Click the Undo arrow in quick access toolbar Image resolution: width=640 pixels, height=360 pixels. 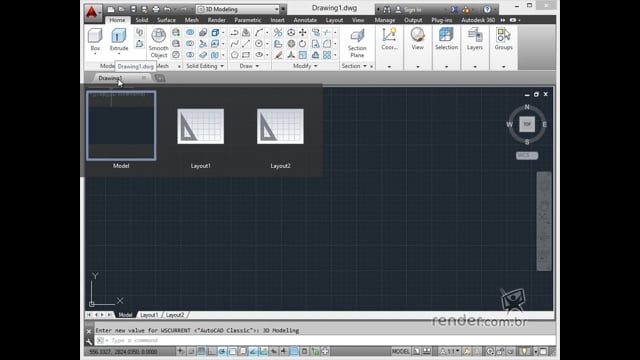[x=167, y=9]
